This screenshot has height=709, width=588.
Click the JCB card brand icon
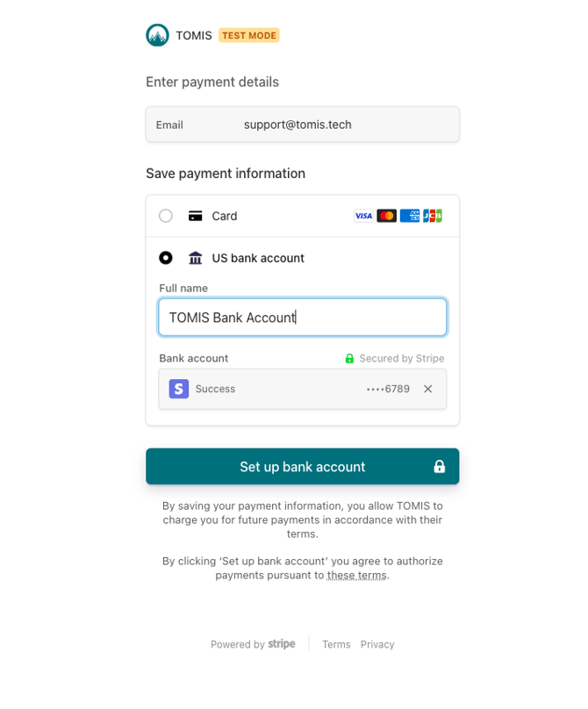coord(432,216)
